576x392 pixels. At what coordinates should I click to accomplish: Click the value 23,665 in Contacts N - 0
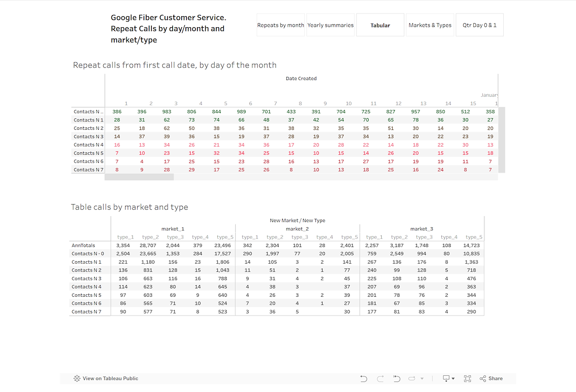coord(148,254)
